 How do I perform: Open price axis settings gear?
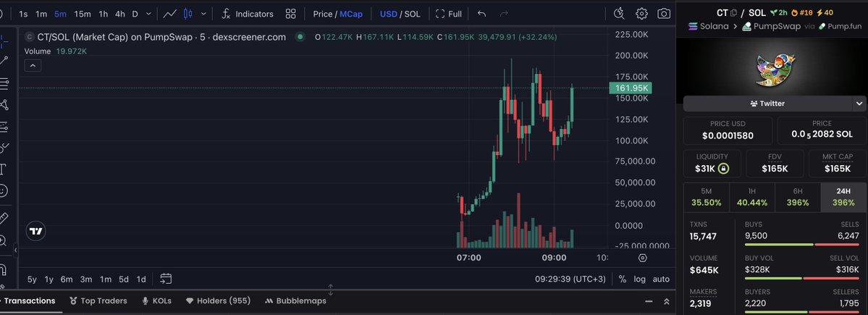click(643, 258)
